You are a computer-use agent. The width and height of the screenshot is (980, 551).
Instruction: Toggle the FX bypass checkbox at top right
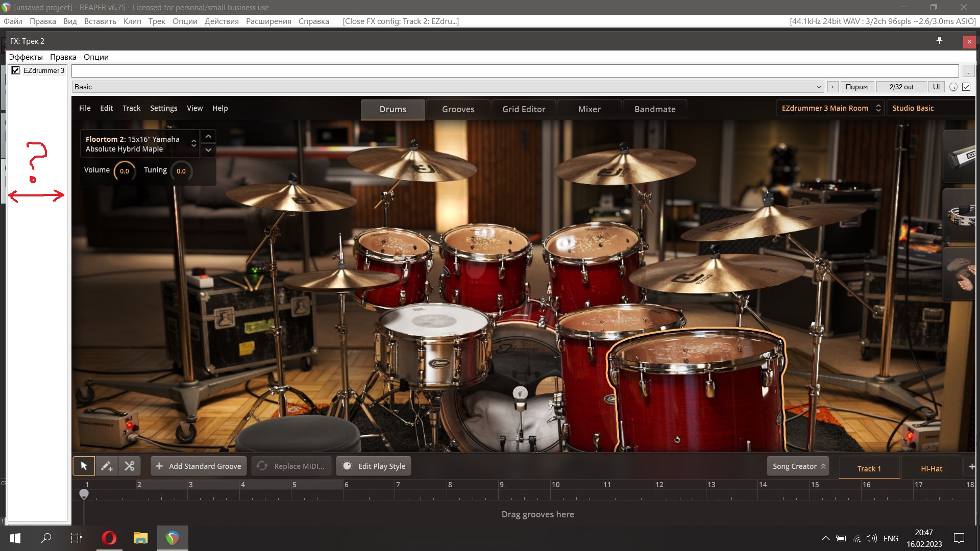point(966,87)
